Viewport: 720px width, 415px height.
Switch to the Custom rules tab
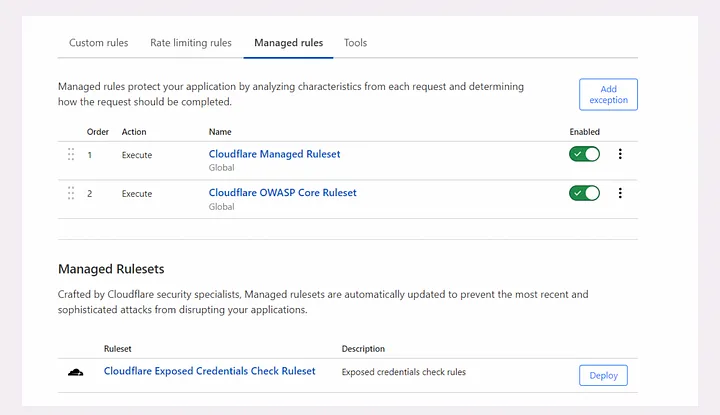[x=98, y=43]
